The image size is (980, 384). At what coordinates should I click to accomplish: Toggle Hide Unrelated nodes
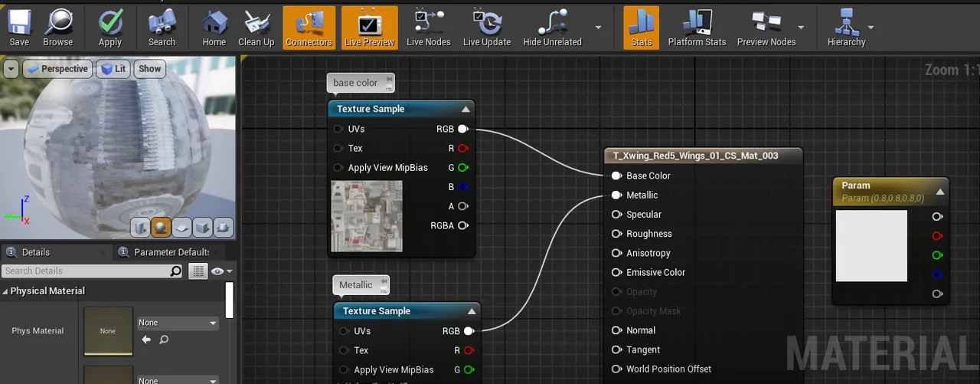(x=552, y=28)
